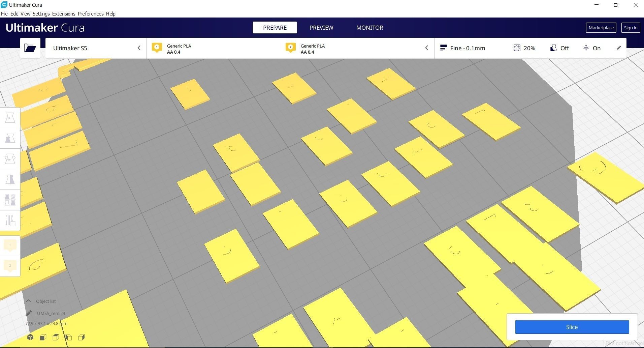Switch to the MONITOR stage tab

tap(370, 28)
